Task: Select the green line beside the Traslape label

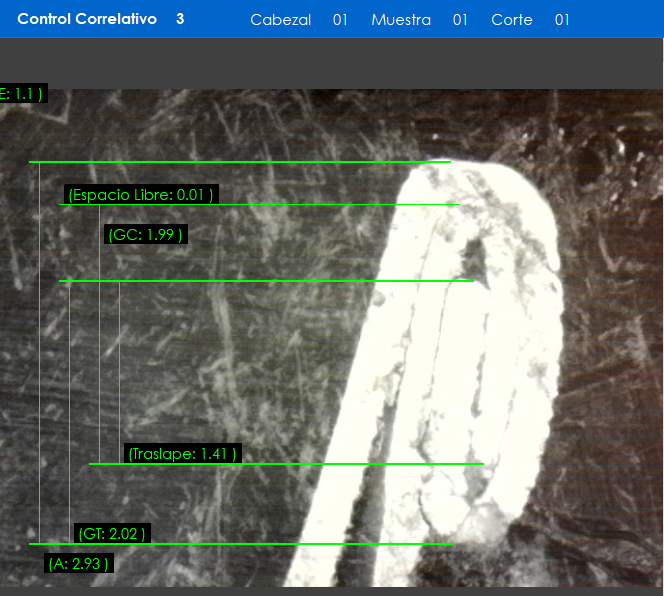Action: point(350,464)
